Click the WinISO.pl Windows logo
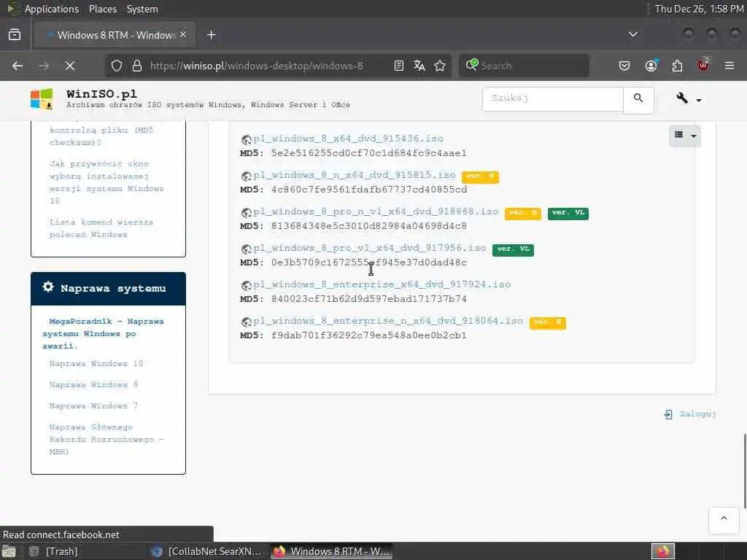 [x=42, y=99]
